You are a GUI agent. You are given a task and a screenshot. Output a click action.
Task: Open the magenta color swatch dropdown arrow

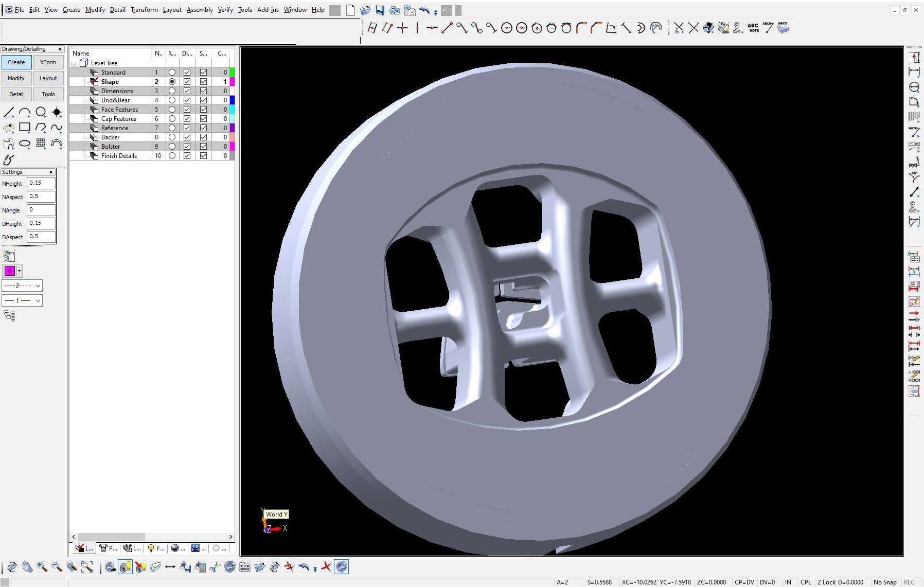(20, 271)
